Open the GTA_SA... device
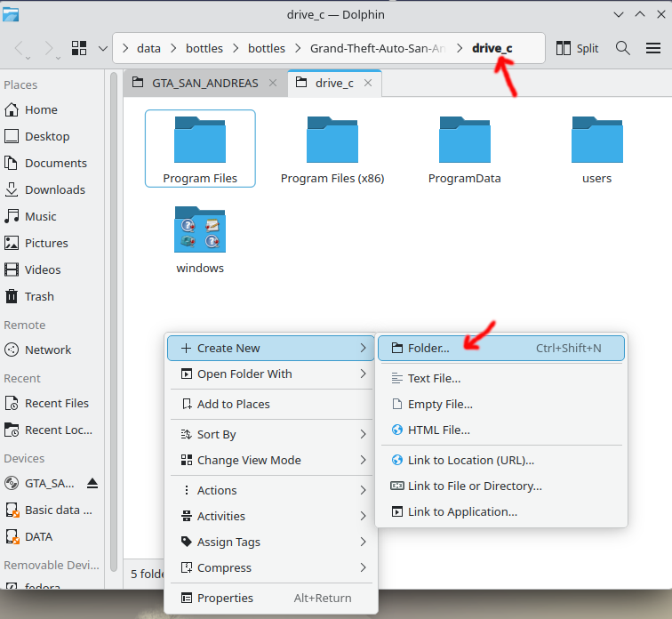 (43, 483)
